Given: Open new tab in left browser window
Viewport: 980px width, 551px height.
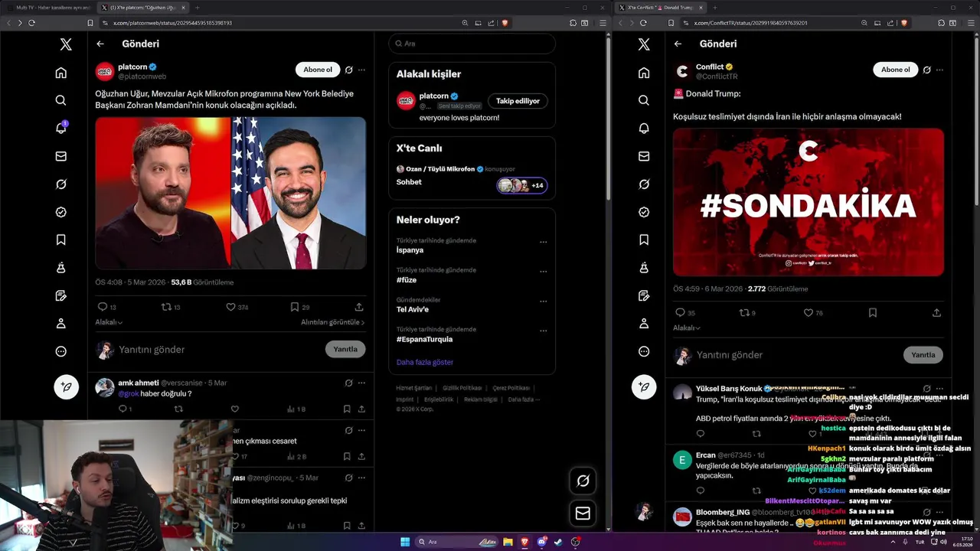Looking at the screenshot, I should pos(197,8).
